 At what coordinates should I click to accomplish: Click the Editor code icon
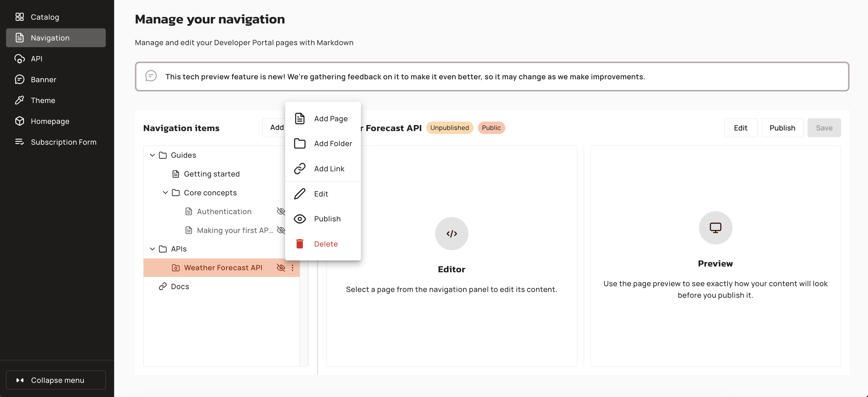tap(451, 234)
